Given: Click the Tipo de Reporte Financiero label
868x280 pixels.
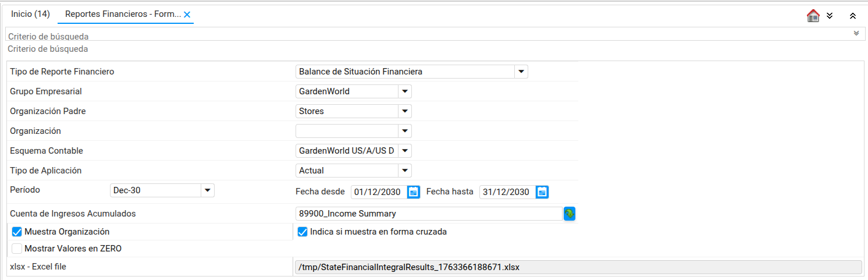Looking at the screenshot, I should 62,72.
